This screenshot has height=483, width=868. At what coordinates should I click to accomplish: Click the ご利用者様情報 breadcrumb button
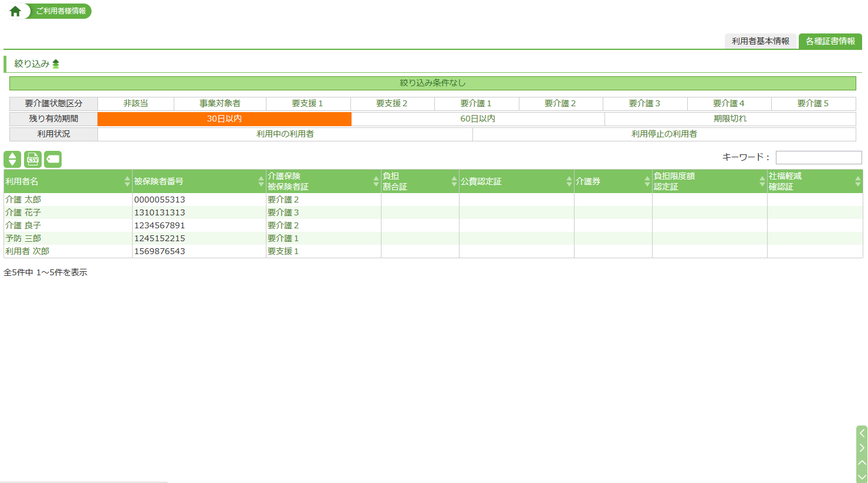coord(60,11)
